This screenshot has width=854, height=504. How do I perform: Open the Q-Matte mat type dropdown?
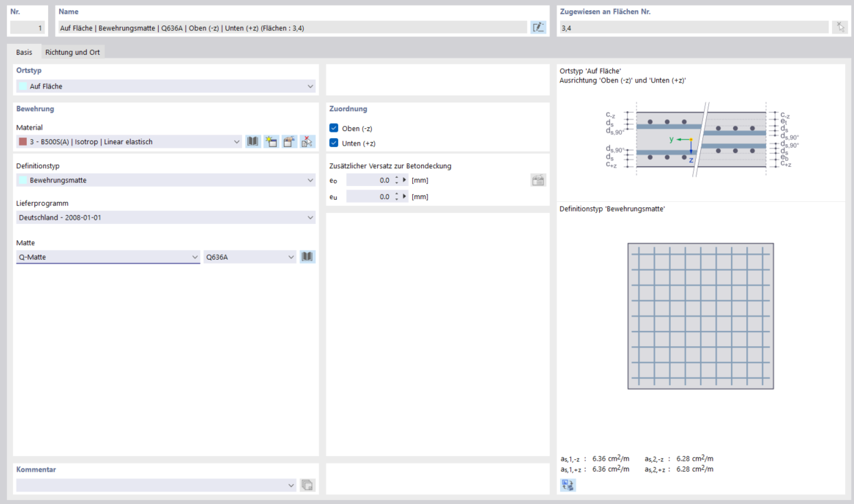[108, 257]
